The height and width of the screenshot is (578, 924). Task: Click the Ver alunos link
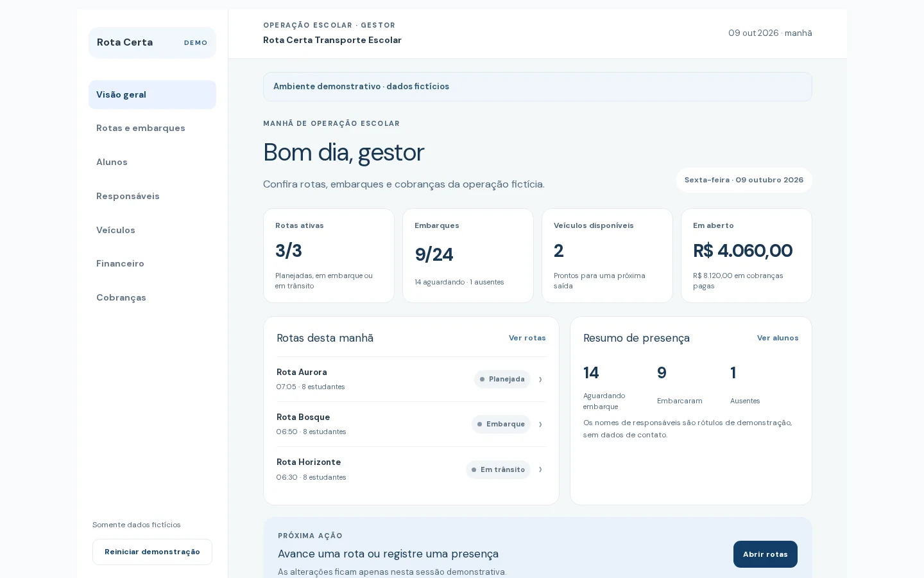(x=778, y=338)
